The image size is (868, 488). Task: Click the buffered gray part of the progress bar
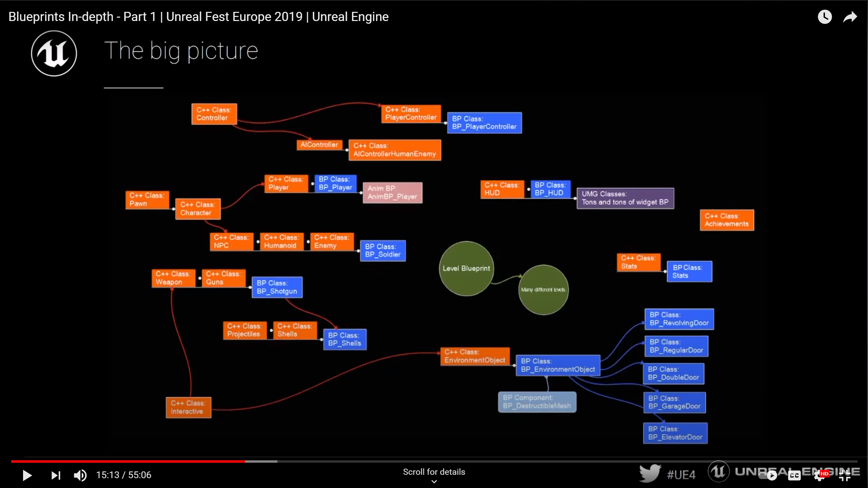tap(261, 461)
